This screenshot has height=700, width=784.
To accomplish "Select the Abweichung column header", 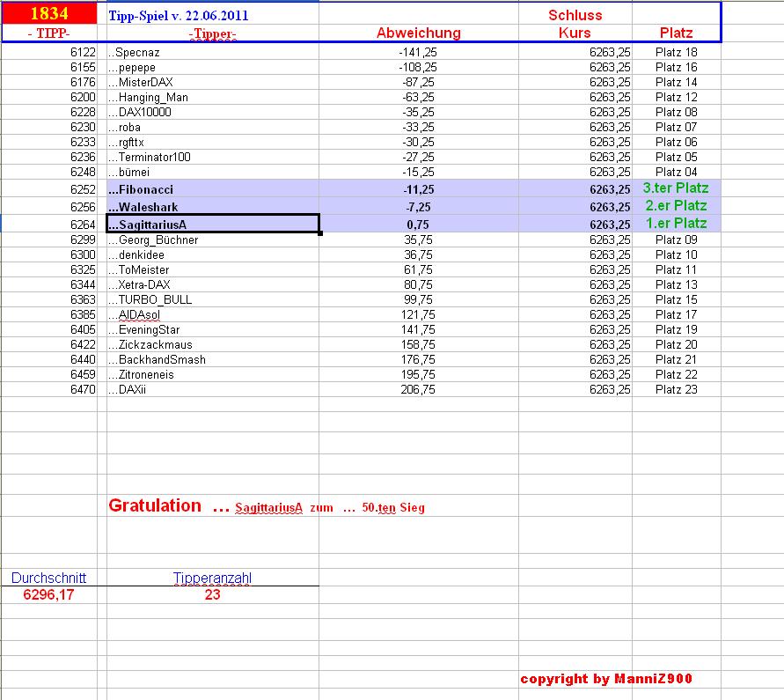I will tap(419, 33).
